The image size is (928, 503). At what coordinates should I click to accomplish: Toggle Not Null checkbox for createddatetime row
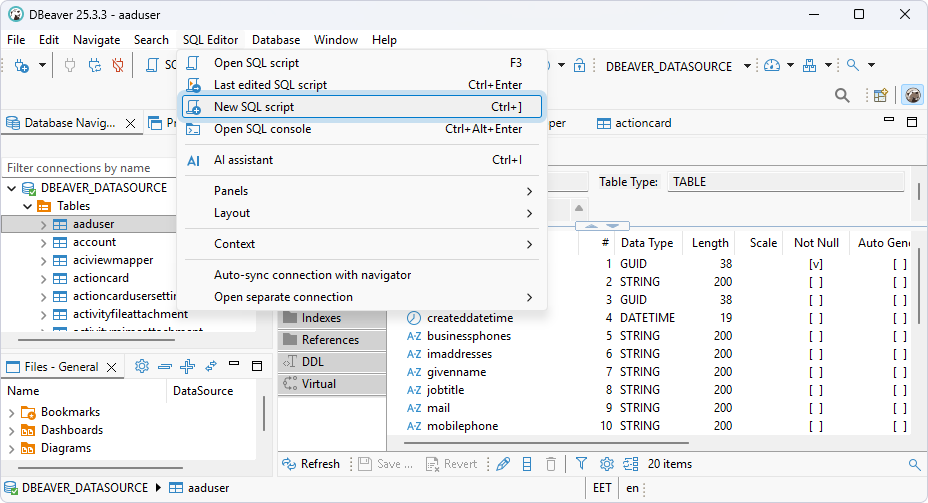pos(816,318)
